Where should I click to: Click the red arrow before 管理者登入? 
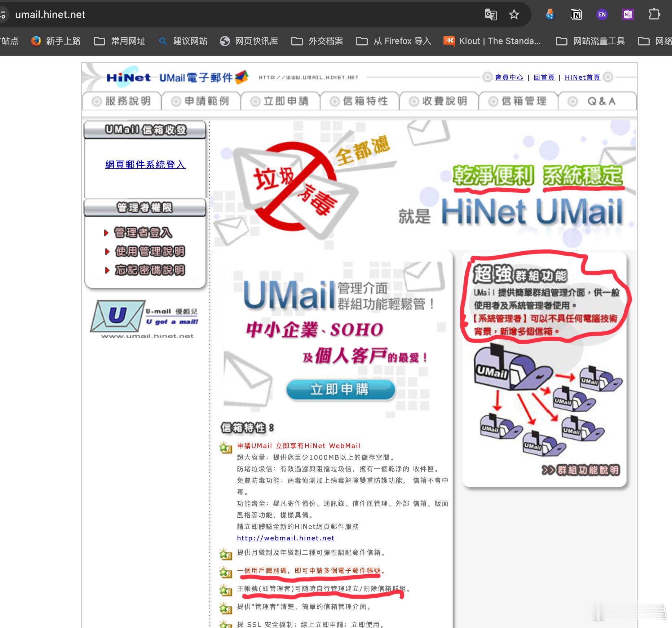pyautogui.click(x=106, y=233)
